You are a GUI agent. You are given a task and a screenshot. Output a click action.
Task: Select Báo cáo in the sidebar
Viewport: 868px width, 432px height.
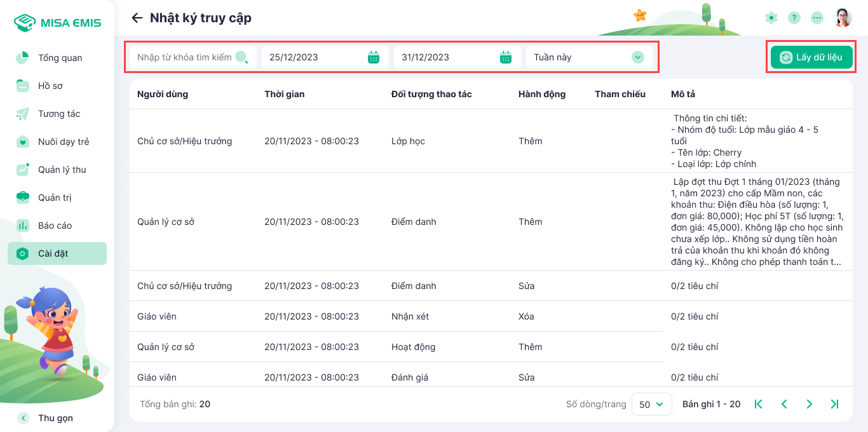55,226
